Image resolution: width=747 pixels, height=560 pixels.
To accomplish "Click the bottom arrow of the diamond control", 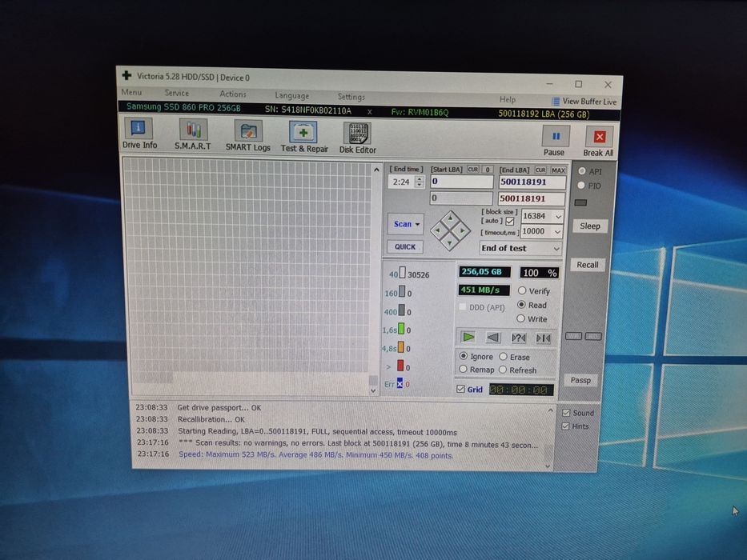I will tap(450, 243).
